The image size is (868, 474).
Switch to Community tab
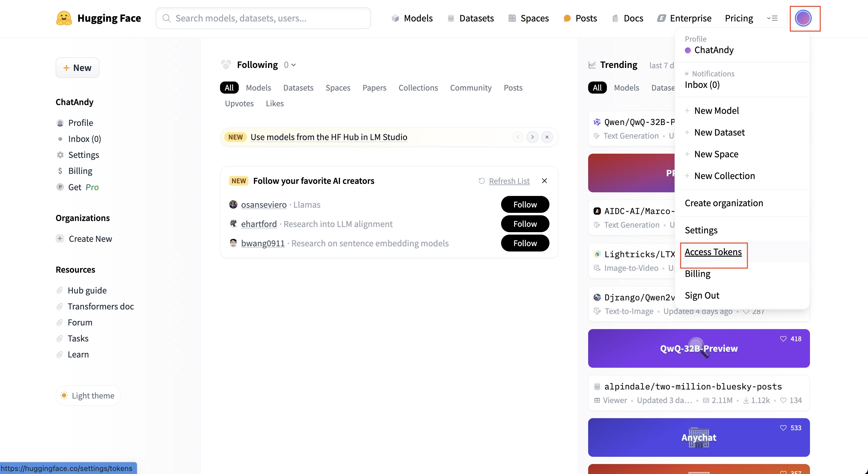471,88
